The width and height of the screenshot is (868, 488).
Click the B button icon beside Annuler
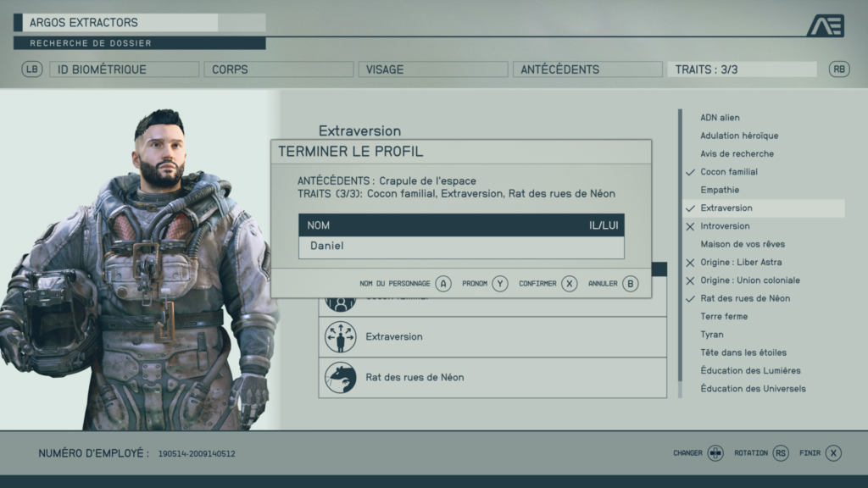pyautogui.click(x=630, y=284)
